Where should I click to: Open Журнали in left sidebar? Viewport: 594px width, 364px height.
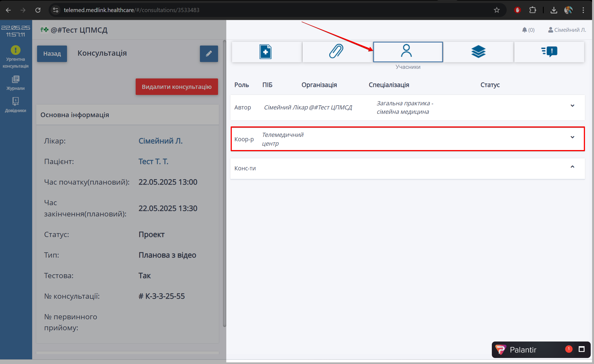pos(16,83)
